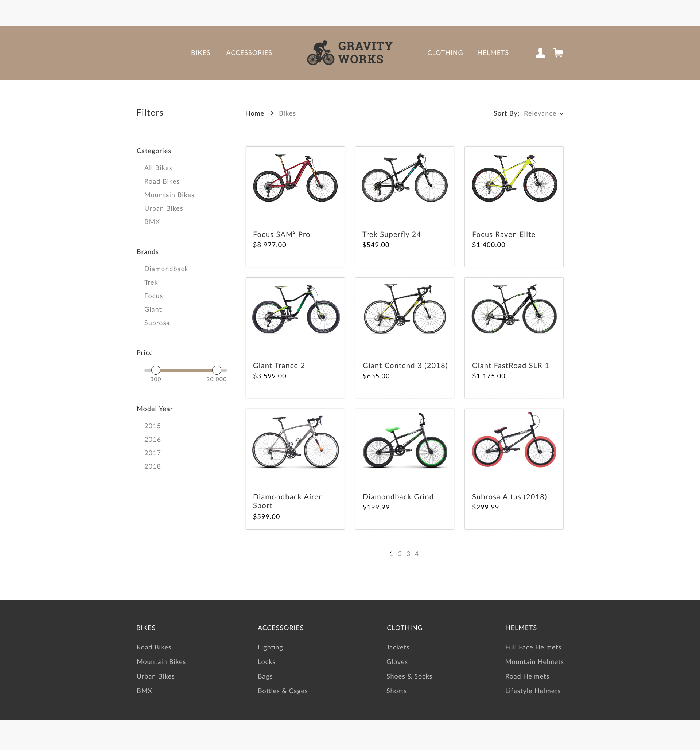
Task: Open the Focus SAM² Pro bike image
Action: (295, 178)
